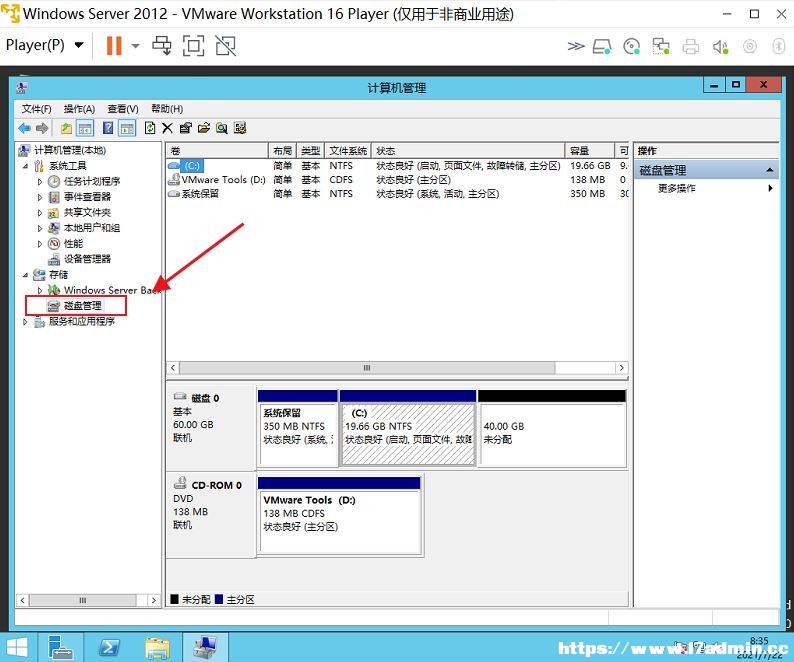Click the Bluetooth device icon
The height and width of the screenshot is (662, 794).
coord(778,47)
